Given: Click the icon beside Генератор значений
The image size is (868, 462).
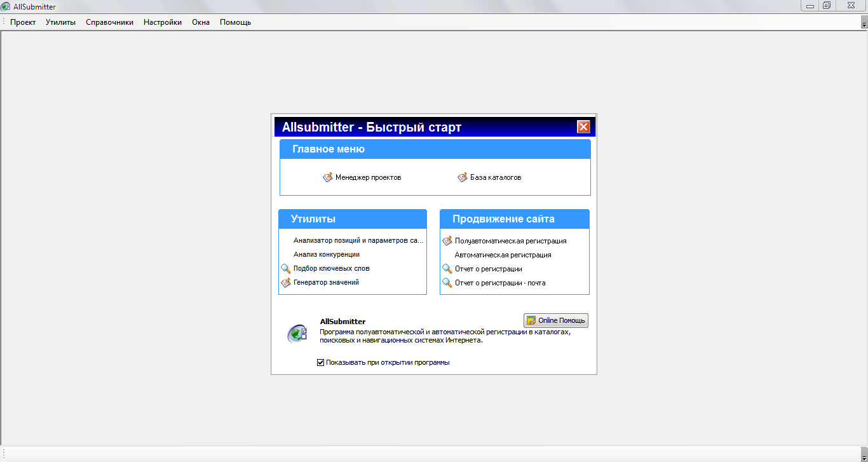Looking at the screenshot, I should click(286, 283).
